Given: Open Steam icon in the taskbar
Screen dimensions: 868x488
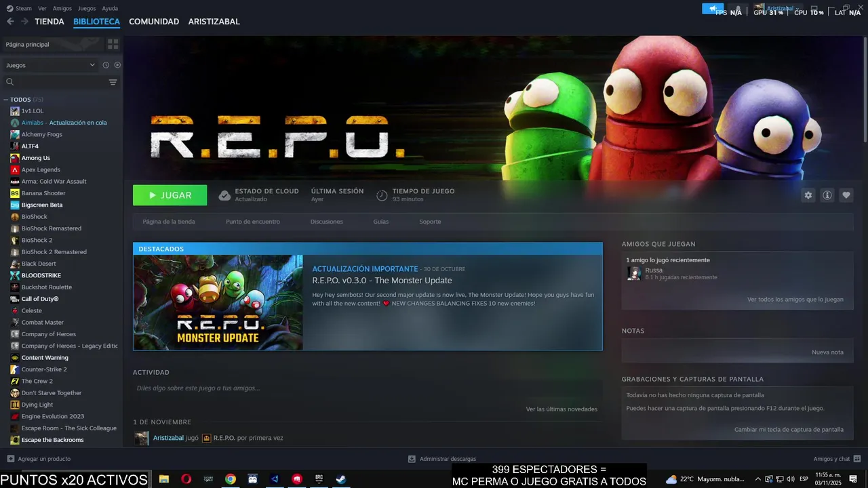Looking at the screenshot, I should pos(341,479).
